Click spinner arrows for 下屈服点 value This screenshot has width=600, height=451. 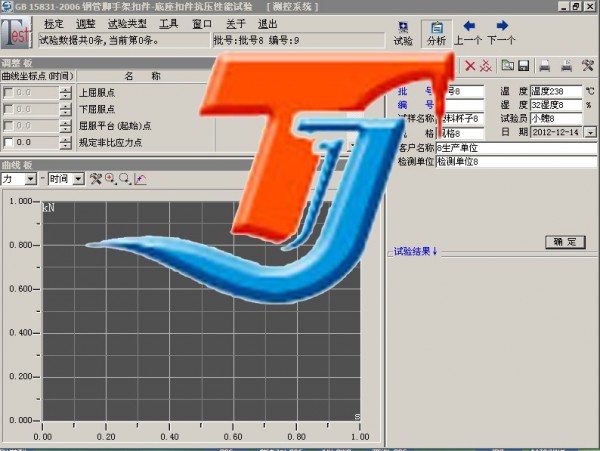(66, 109)
